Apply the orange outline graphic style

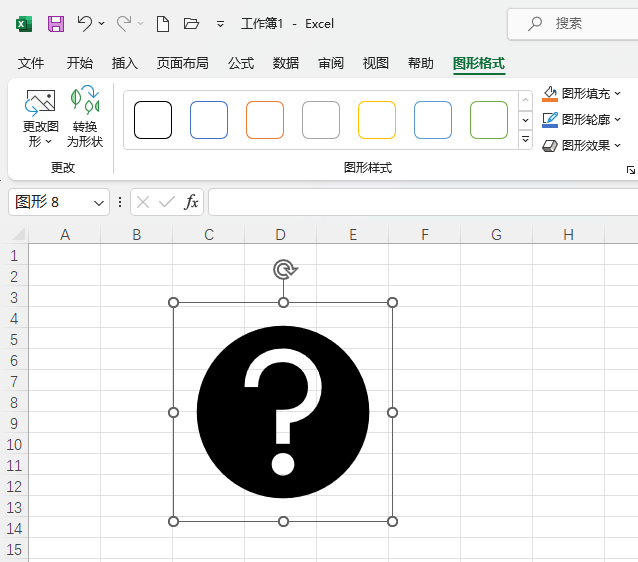point(265,120)
